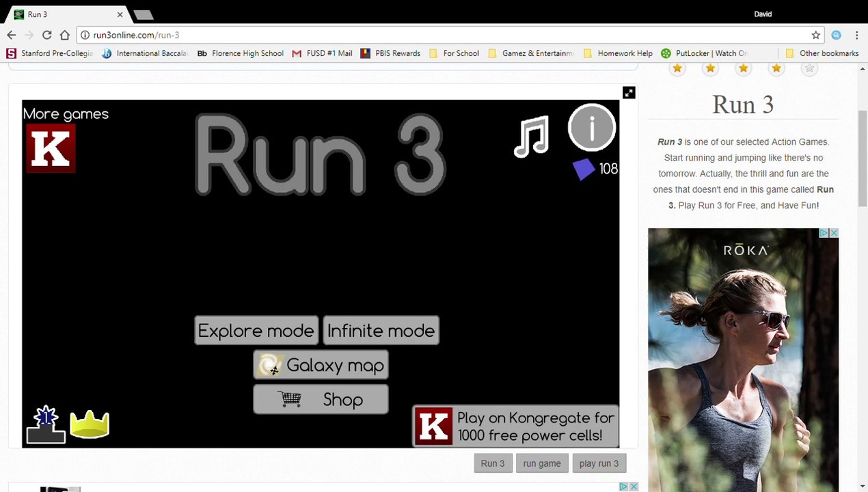The width and height of the screenshot is (868, 492).
Task: Open the FUSD #1 Mail bookmark
Action: pyautogui.click(x=322, y=53)
